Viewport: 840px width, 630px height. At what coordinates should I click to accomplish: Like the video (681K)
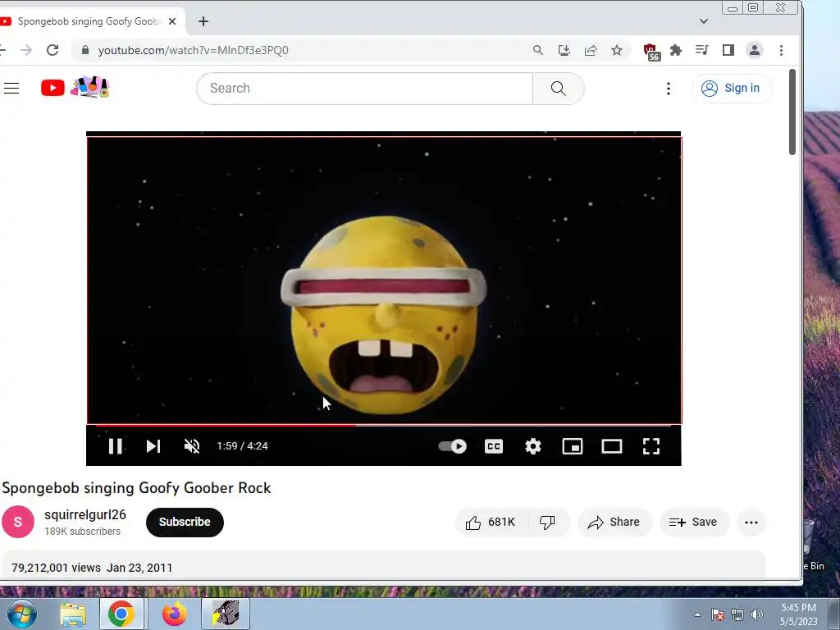(x=491, y=523)
